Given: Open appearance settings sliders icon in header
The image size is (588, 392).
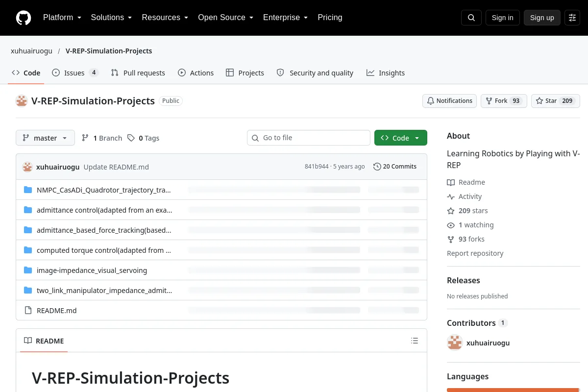Looking at the screenshot, I should [572, 18].
